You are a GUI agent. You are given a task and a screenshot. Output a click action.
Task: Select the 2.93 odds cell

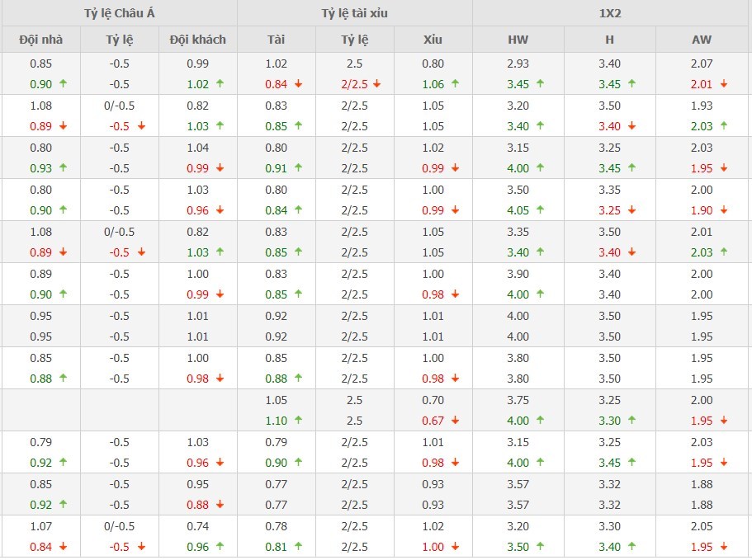(x=518, y=64)
